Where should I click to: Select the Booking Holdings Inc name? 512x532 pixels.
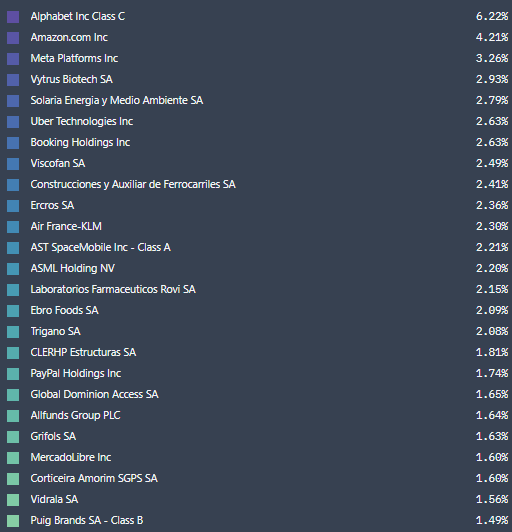tap(80, 142)
